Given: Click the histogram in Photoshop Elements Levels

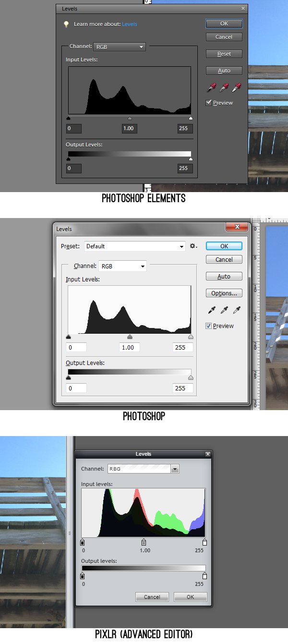Looking at the screenshot, I should [130, 90].
